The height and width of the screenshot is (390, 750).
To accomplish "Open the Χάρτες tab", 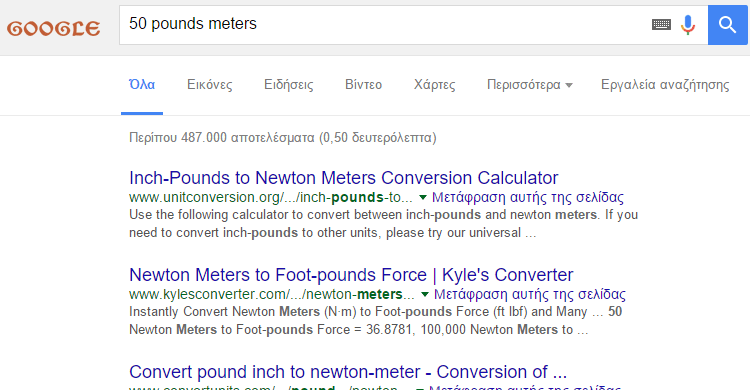I will (434, 85).
